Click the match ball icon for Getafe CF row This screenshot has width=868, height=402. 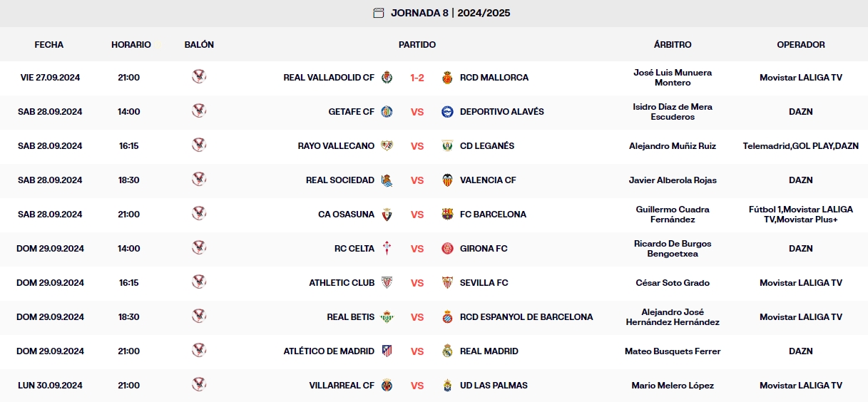click(x=199, y=110)
